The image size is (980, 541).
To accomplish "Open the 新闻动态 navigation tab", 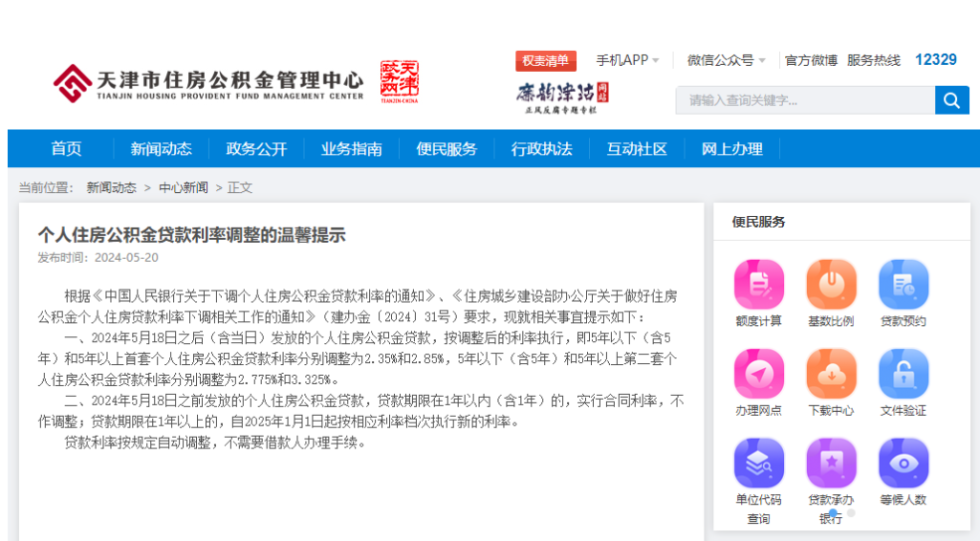I will tap(162, 149).
